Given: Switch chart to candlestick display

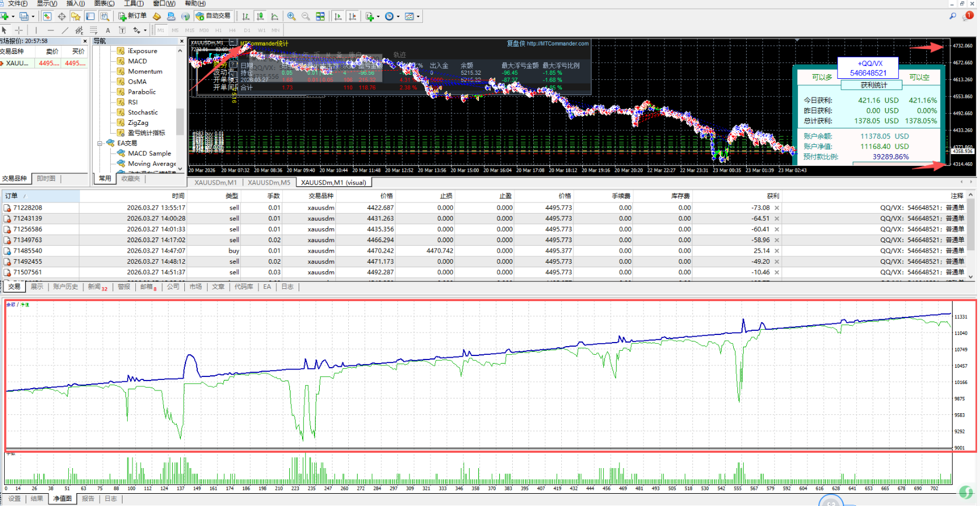Looking at the screenshot, I should (260, 16).
